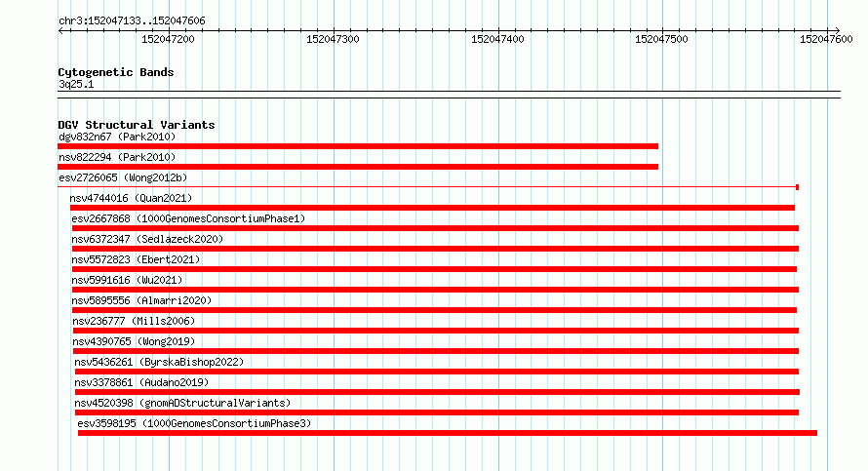The image size is (868, 471).
Task: Click the red bar under nsv5436261
Action: [x=437, y=372]
